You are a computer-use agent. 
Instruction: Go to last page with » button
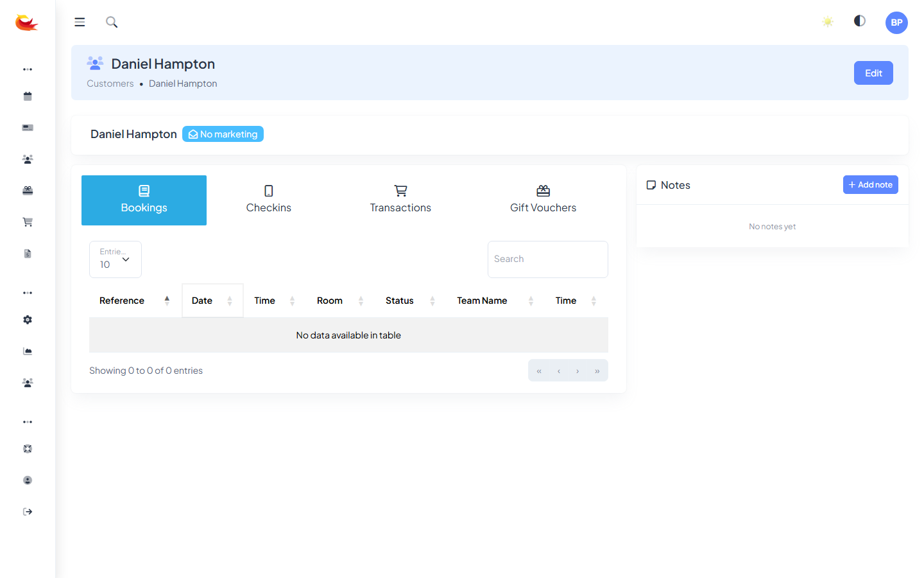(x=597, y=371)
